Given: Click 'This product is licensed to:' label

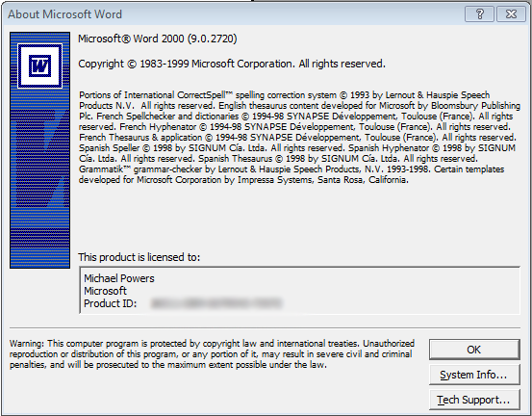Looking at the screenshot, I should coord(139,257).
